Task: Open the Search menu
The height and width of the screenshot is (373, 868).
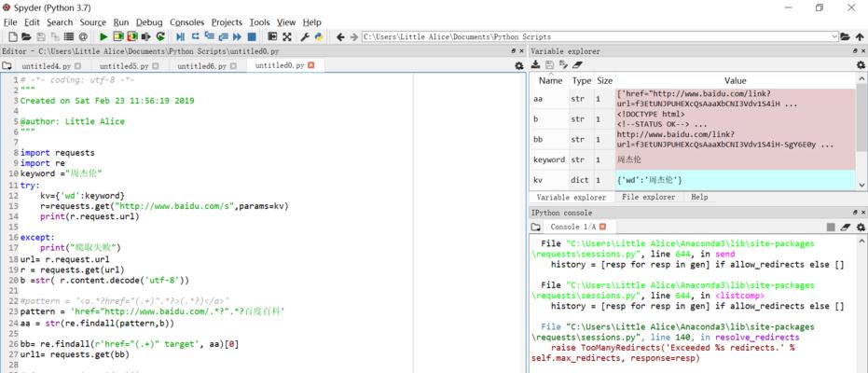Action: [x=60, y=22]
